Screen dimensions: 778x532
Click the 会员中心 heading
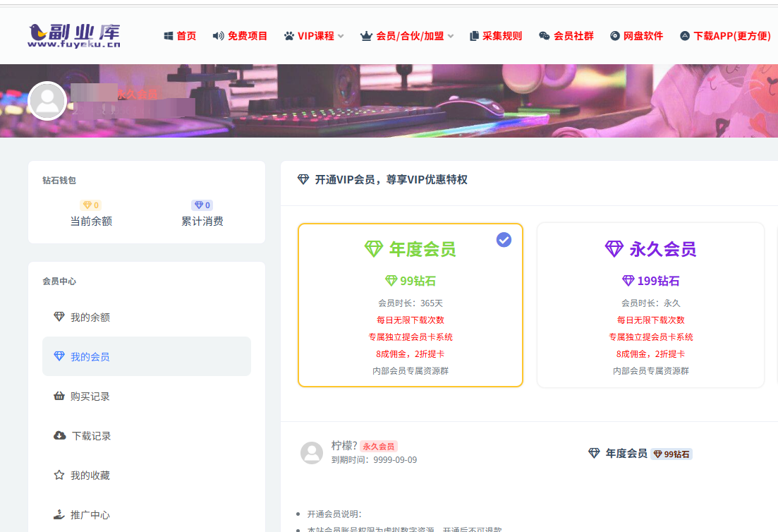[x=59, y=281]
